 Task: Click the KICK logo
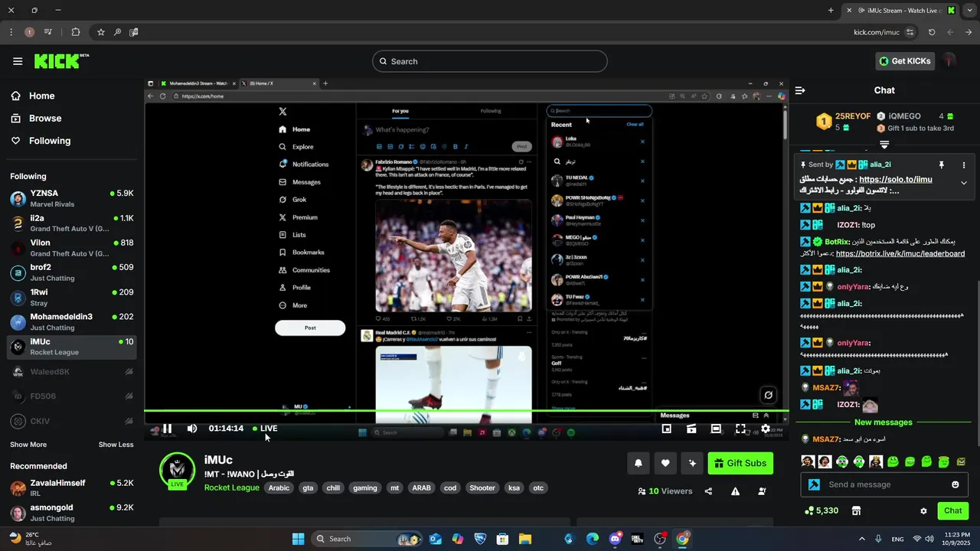61,61
